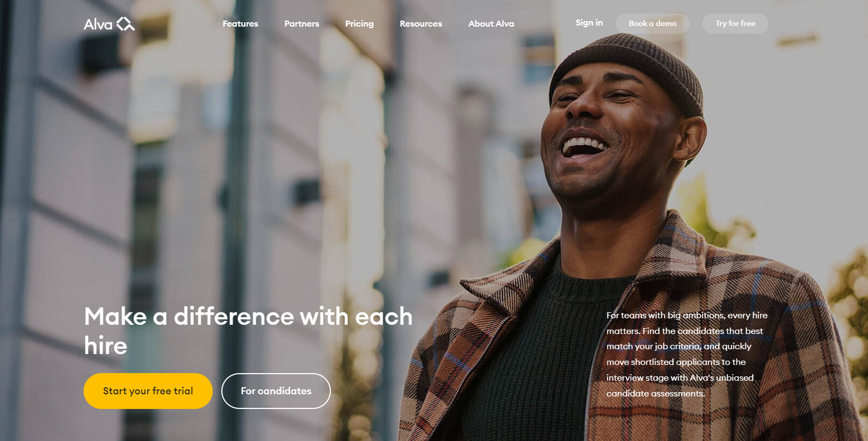
Task: Open the Features menu item
Action: [x=240, y=23]
